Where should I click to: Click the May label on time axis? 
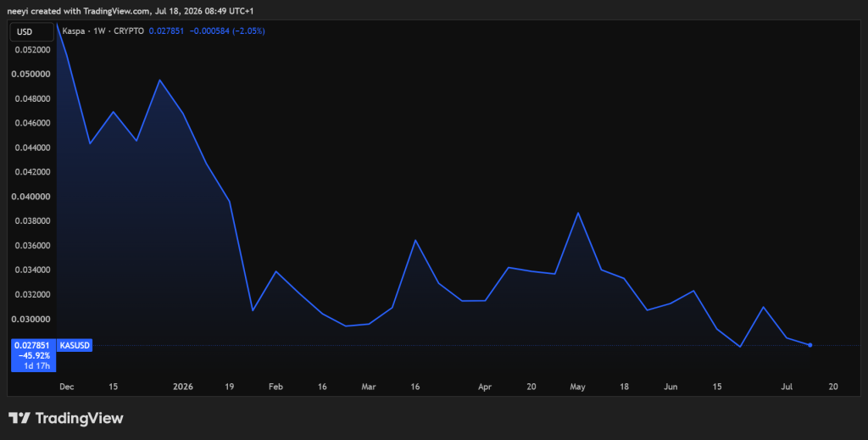click(577, 387)
